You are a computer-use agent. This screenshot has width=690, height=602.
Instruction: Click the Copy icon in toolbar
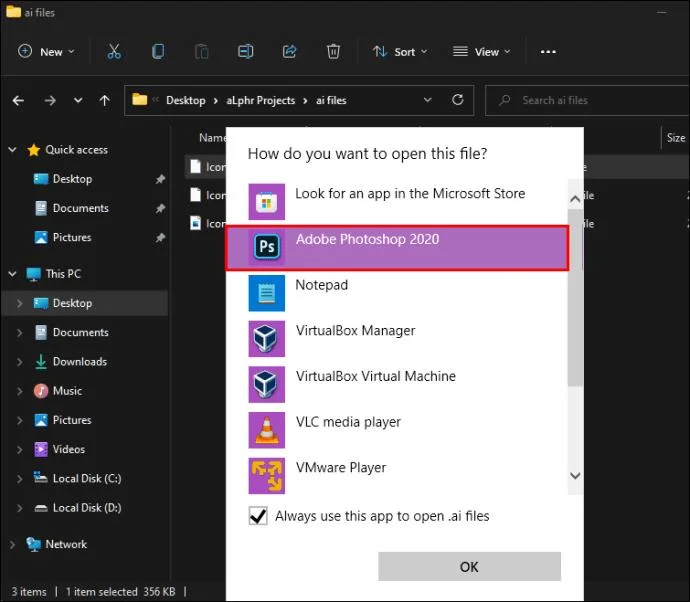click(158, 51)
